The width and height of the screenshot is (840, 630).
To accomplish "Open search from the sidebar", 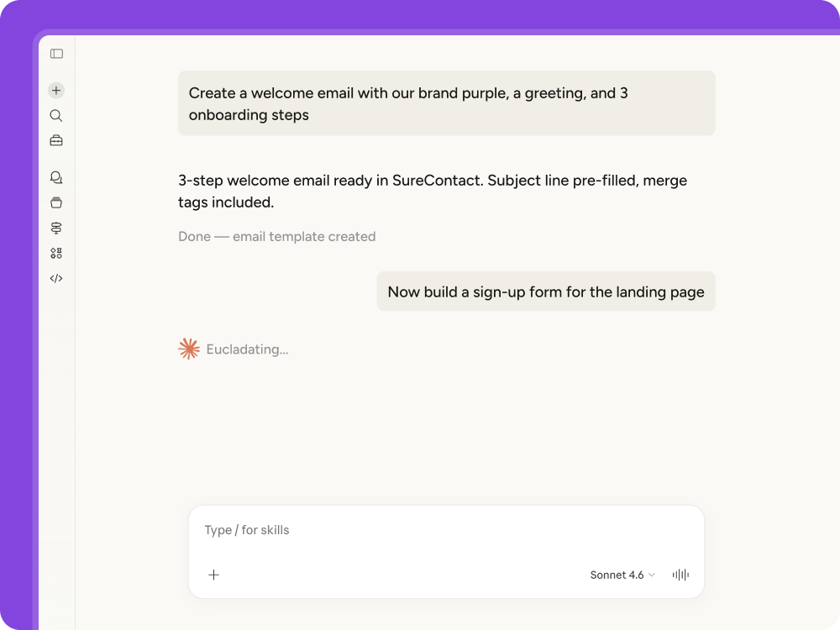I will pyautogui.click(x=56, y=116).
